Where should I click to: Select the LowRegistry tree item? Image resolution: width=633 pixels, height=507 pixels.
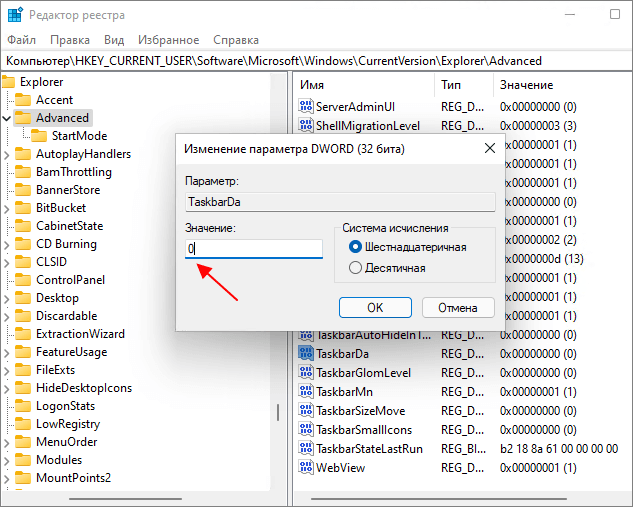68,423
